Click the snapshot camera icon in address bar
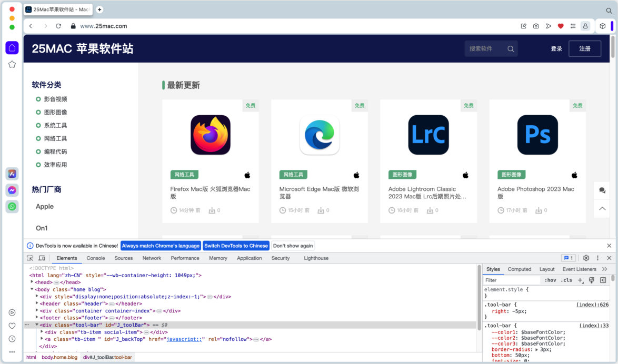 pos(536,26)
